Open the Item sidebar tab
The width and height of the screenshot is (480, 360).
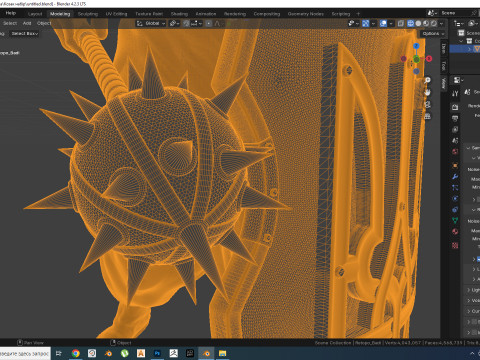pos(443,49)
